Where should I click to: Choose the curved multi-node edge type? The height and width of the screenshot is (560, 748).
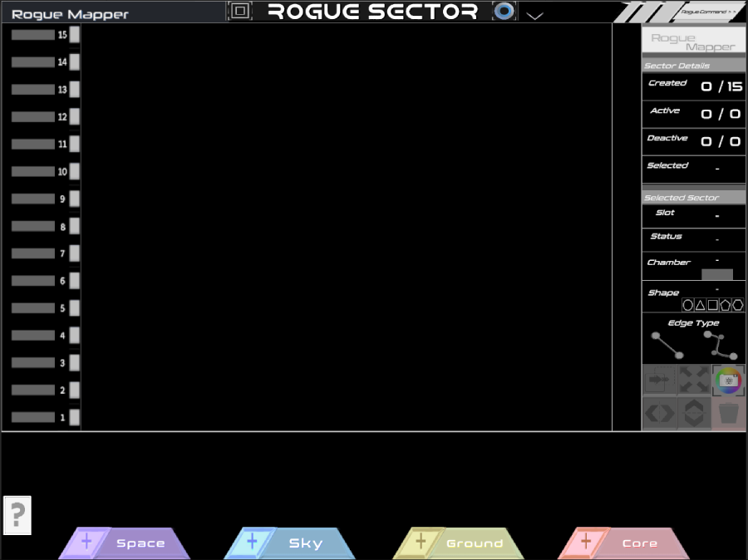click(721, 345)
